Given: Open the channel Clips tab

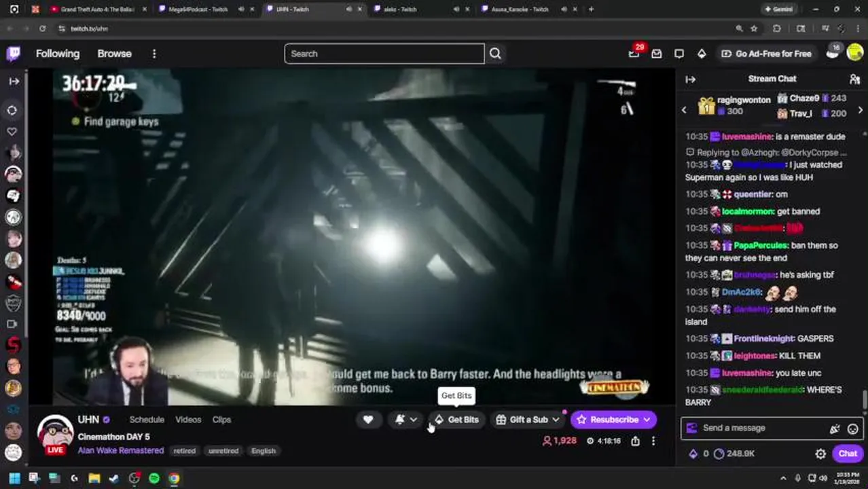Looking at the screenshot, I should tap(221, 420).
